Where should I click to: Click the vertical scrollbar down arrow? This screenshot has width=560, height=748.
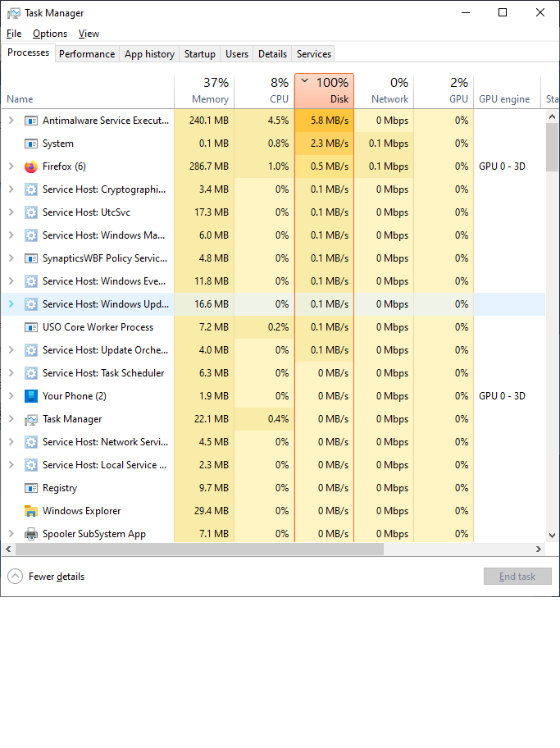click(x=552, y=536)
